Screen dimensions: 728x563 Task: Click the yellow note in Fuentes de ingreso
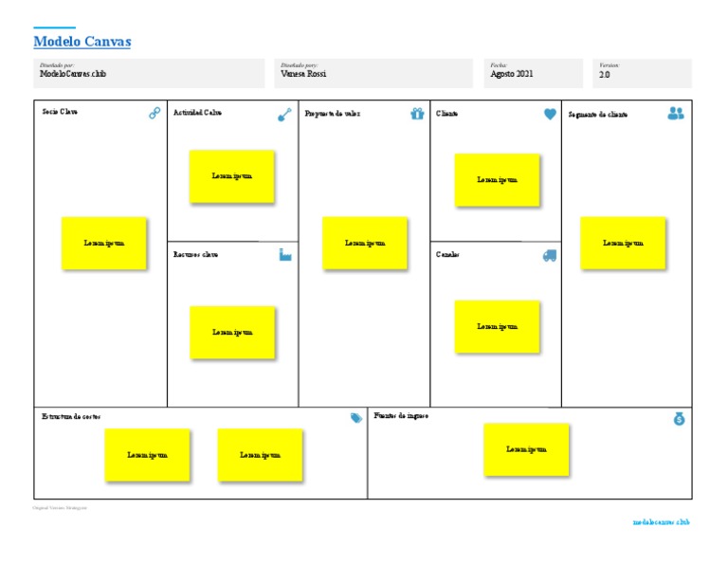pyautogui.click(x=526, y=449)
